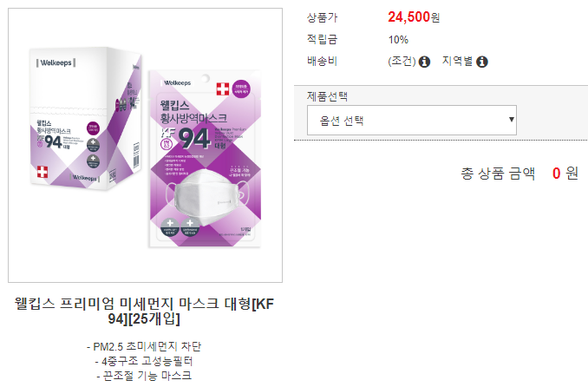Click the info icon beside (조건)
The height and width of the screenshot is (387, 588).
(x=424, y=62)
